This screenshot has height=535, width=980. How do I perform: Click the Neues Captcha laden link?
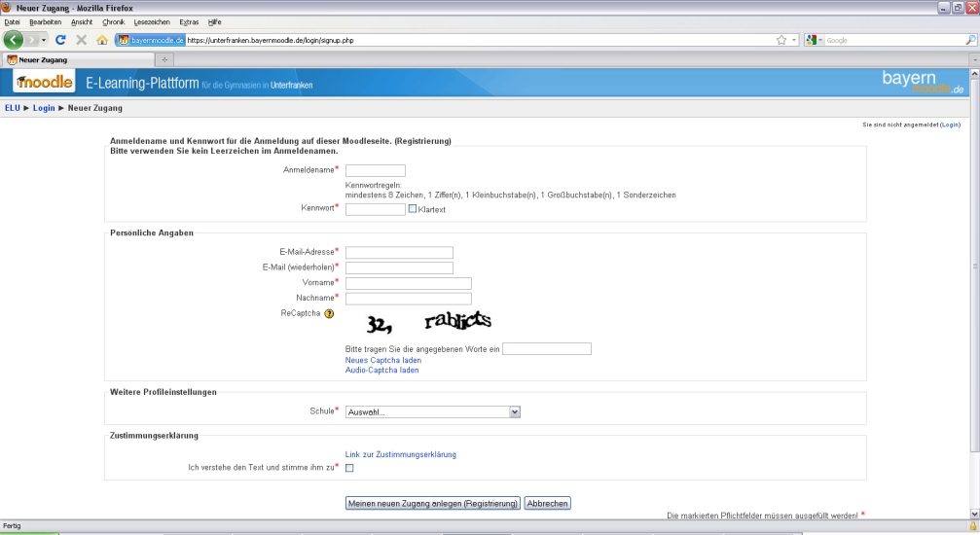(x=383, y=360)
